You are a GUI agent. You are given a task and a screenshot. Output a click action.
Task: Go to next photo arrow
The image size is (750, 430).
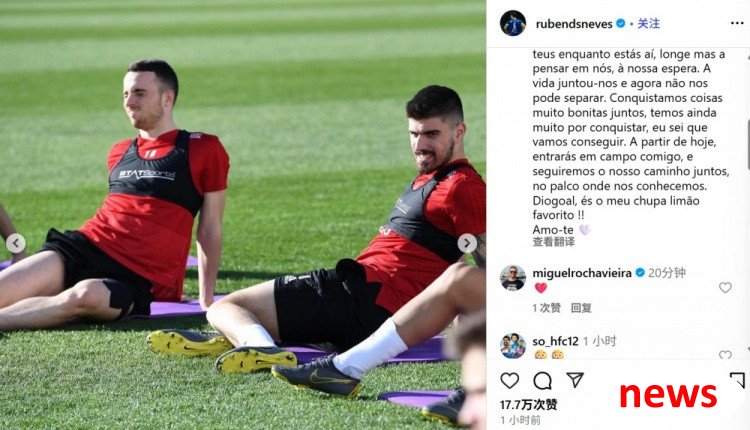(x=467, y=243)
